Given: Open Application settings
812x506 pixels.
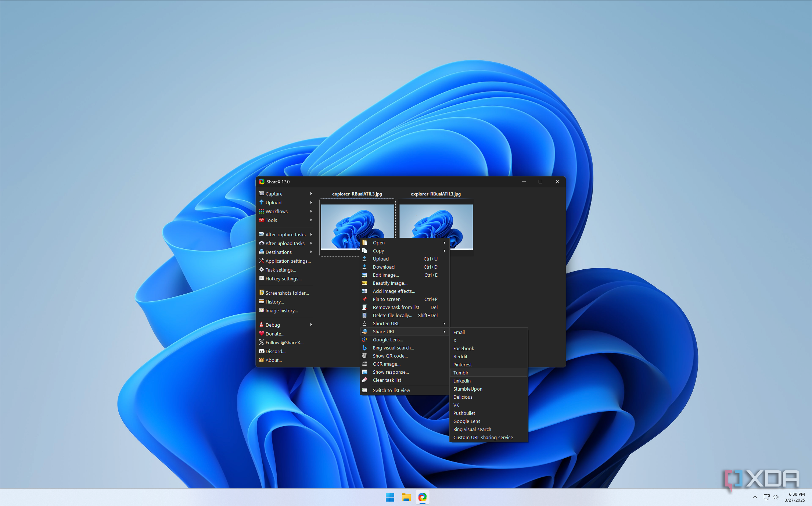Looking at the screenshot, I should click(x=288, y=261).
